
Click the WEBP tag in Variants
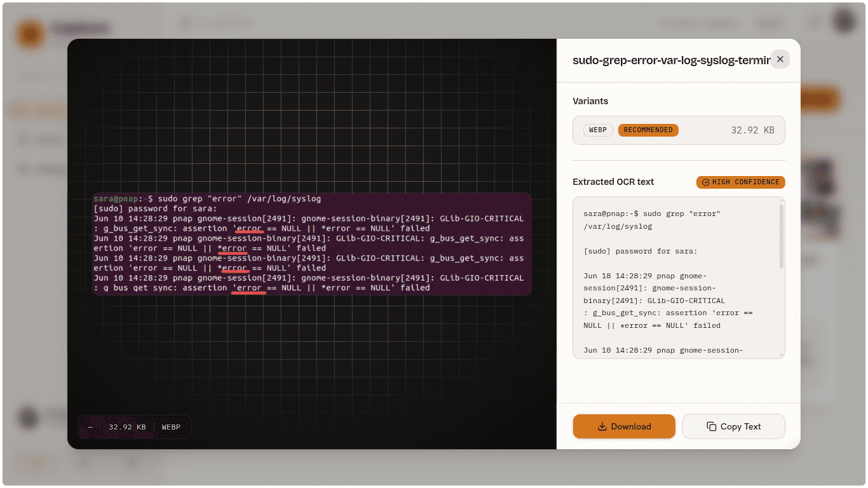pos(598,130)
